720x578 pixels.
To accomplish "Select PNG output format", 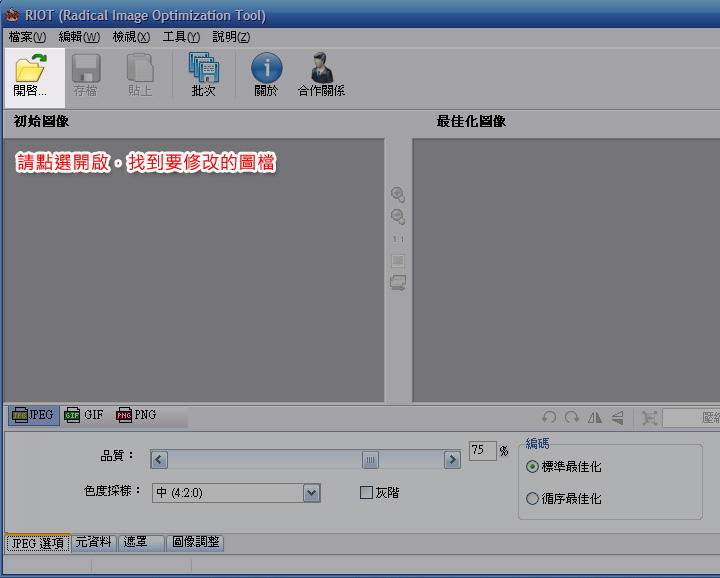I will point(137,415).
